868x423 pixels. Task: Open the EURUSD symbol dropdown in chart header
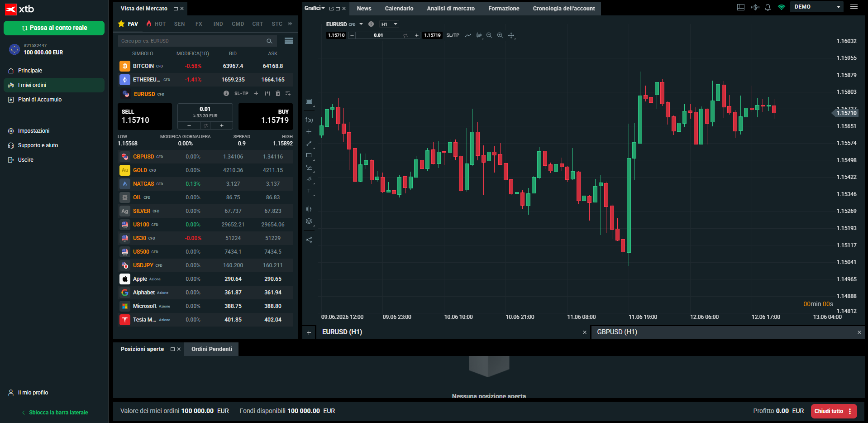coord(361,24)
